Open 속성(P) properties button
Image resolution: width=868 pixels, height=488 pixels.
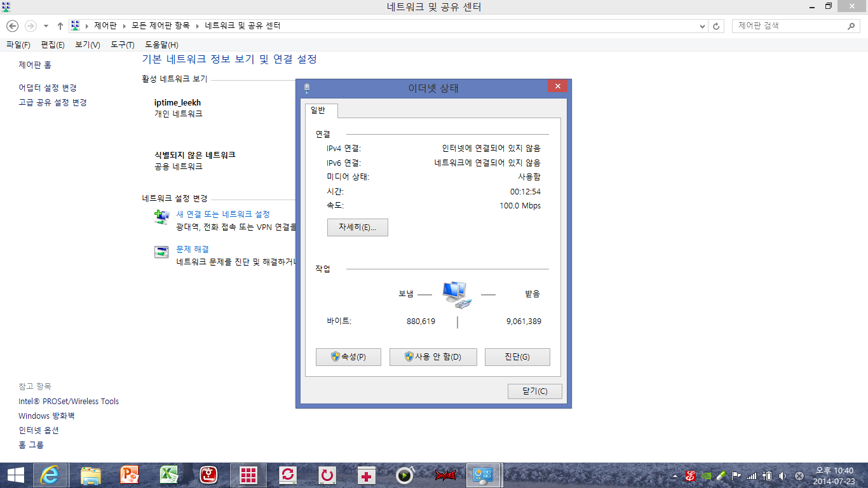click(x=348, y=357)
